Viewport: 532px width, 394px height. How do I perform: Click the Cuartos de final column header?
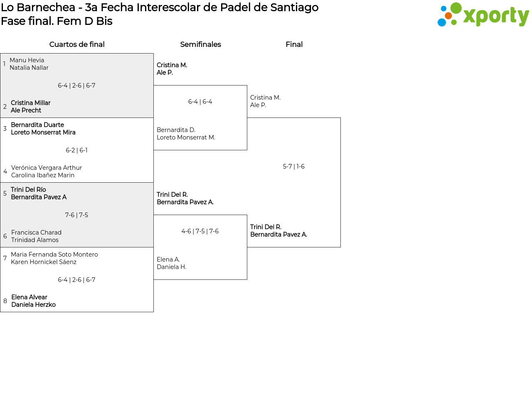click(x=77, y=44)
